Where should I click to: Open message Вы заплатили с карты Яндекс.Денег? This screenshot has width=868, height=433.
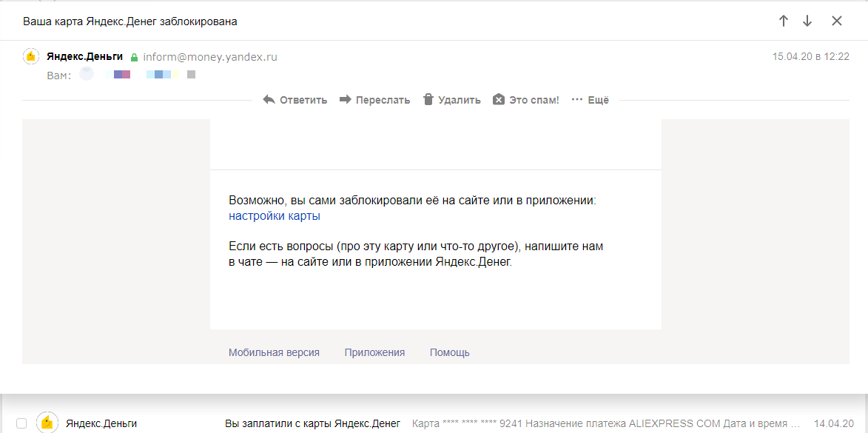coord(313,424)
